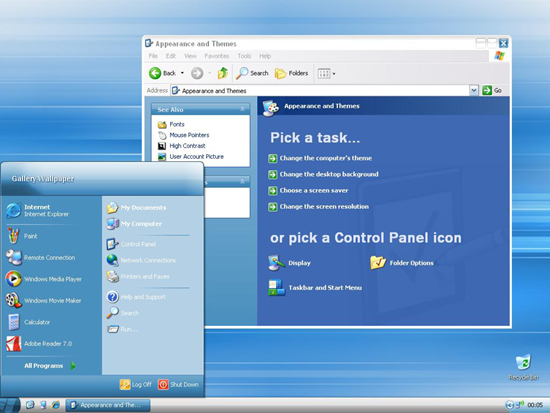Open User Account Picture link
550x413 pixels.
[190, 156]
